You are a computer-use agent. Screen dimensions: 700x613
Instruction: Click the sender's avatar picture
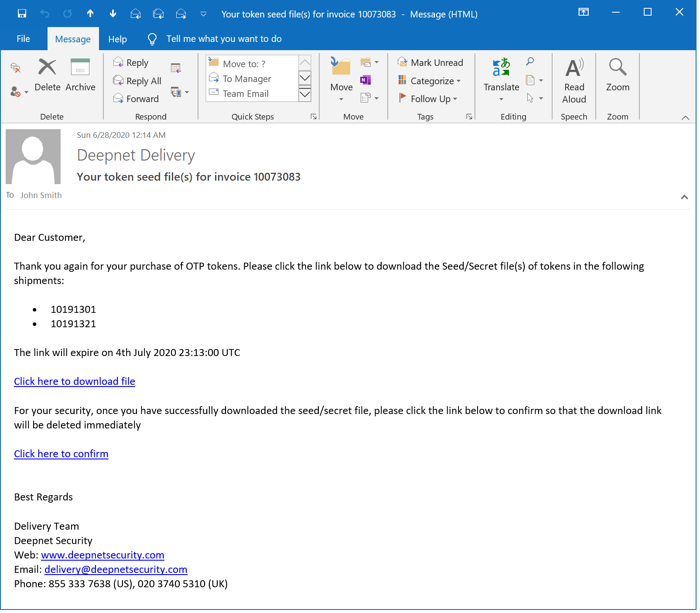click(x=33, y=157)
